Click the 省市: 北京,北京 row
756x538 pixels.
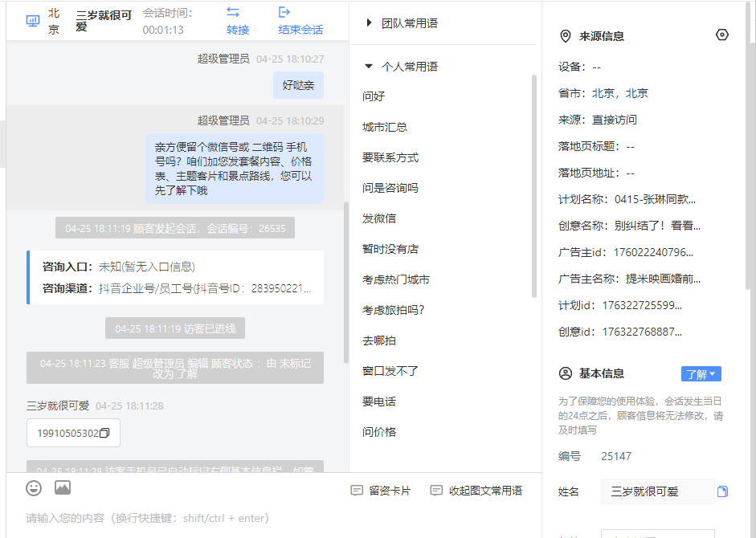pyautogui.click(x=603, y=93)
